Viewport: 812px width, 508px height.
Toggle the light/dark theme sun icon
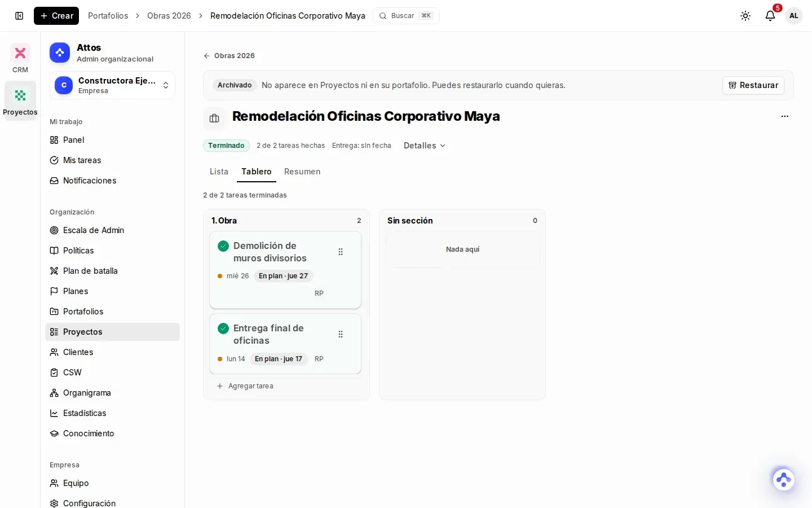(x=745, y=16)
